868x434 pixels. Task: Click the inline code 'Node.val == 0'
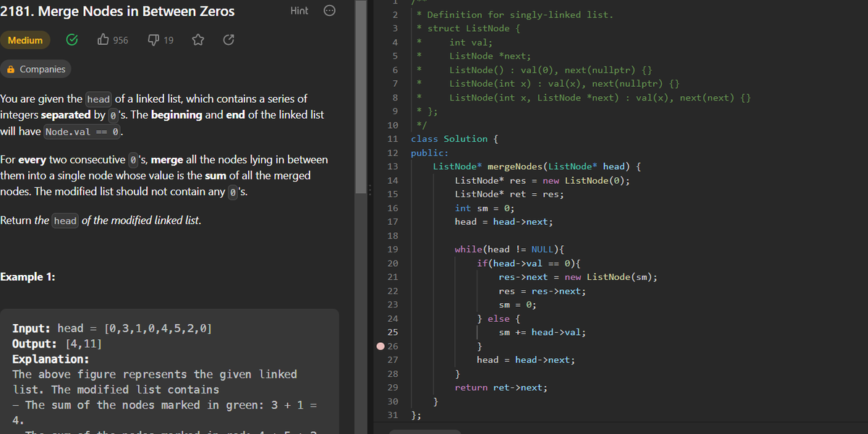tap(83, 132)
